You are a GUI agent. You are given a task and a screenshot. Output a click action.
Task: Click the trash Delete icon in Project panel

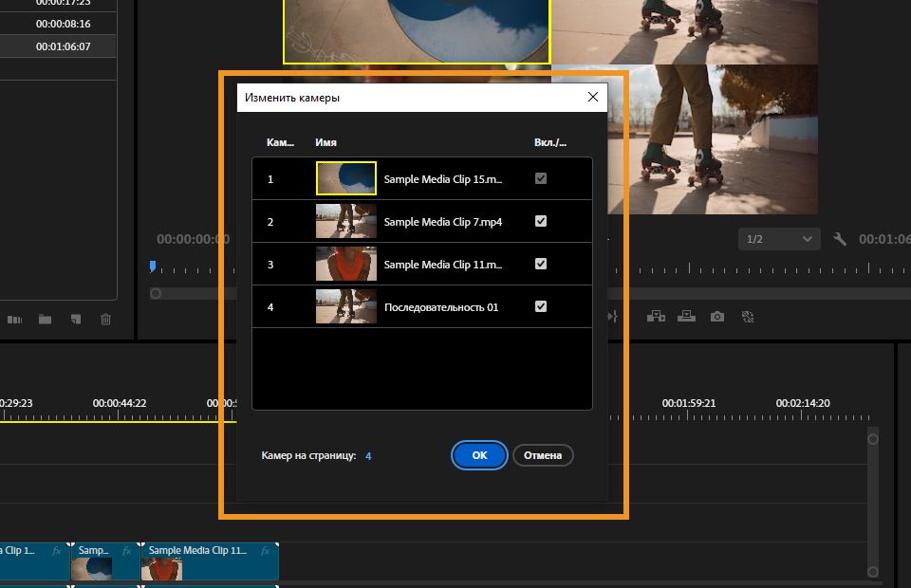click(106, 320)
